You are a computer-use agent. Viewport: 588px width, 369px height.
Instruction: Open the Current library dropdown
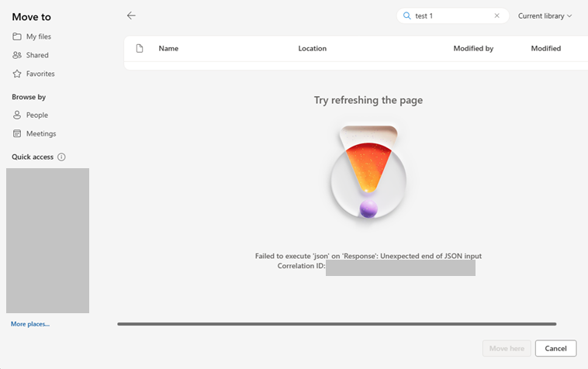coord(545,16)
